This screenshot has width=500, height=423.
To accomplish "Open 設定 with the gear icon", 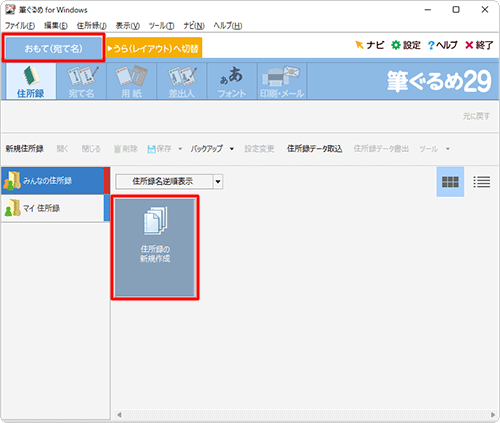I will tap(405, 45).
